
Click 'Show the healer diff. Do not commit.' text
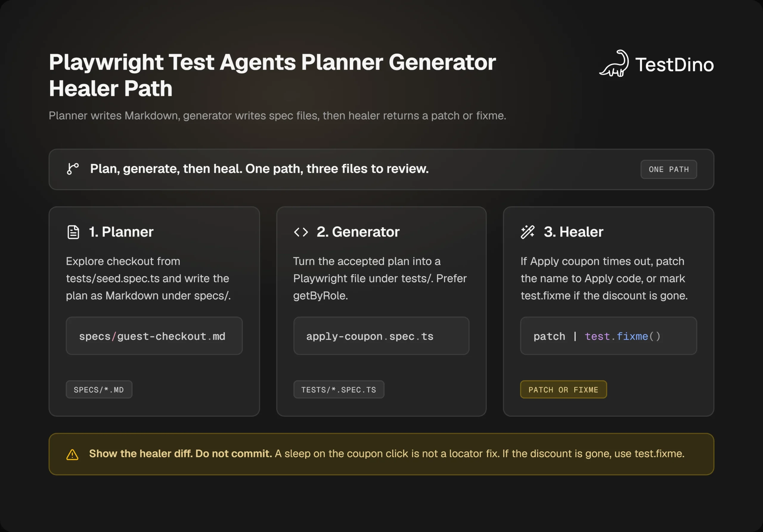pyautogui.click(x=180, y=454)
